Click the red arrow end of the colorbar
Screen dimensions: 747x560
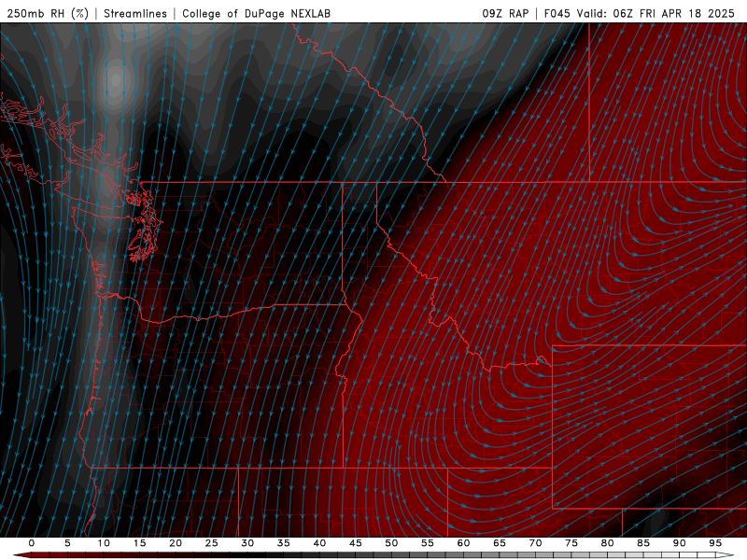[21, 555]
